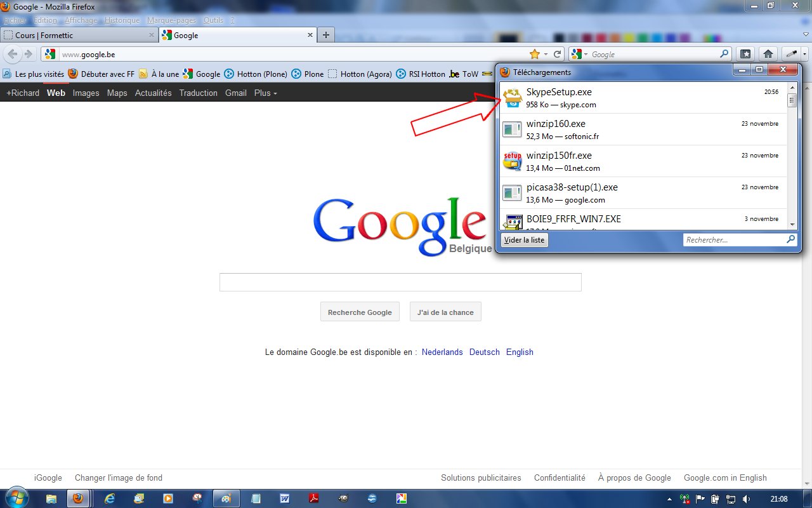The width and height of the screenshot is (812, 508).
Task: Click the main Google search text box
Action: [x=400, y=282]
